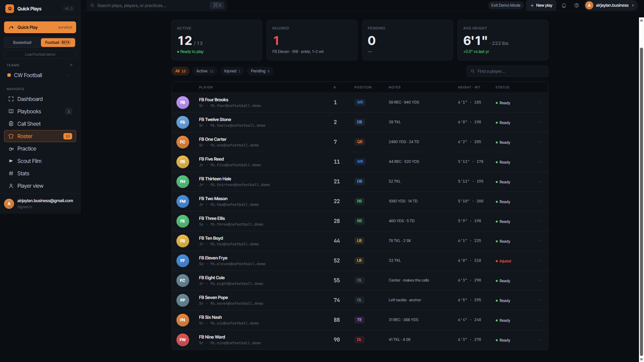The width and height of the screenshot is (644, 362).
Task: Open row options for FB Eleven Frye
Action: 539,261
